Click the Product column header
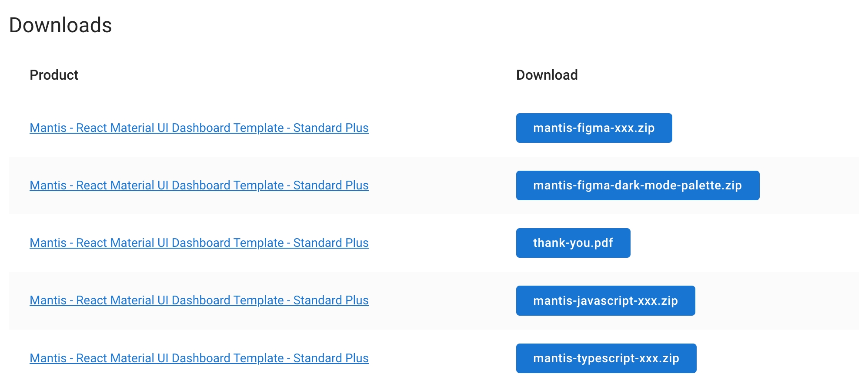Viewport: 868px width, 391px height. click(x=54, y=75)
